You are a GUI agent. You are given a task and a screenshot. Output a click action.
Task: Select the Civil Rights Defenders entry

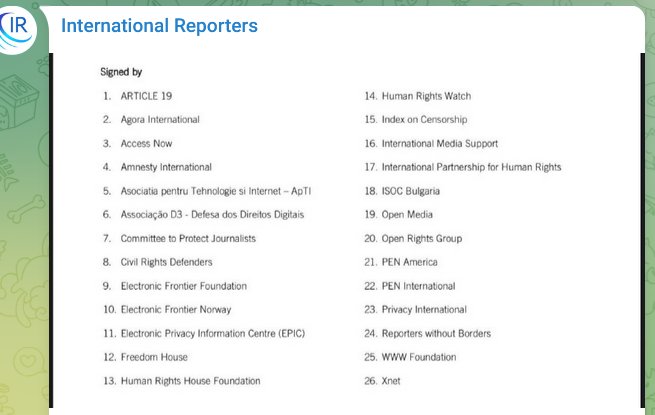[166, 262]
